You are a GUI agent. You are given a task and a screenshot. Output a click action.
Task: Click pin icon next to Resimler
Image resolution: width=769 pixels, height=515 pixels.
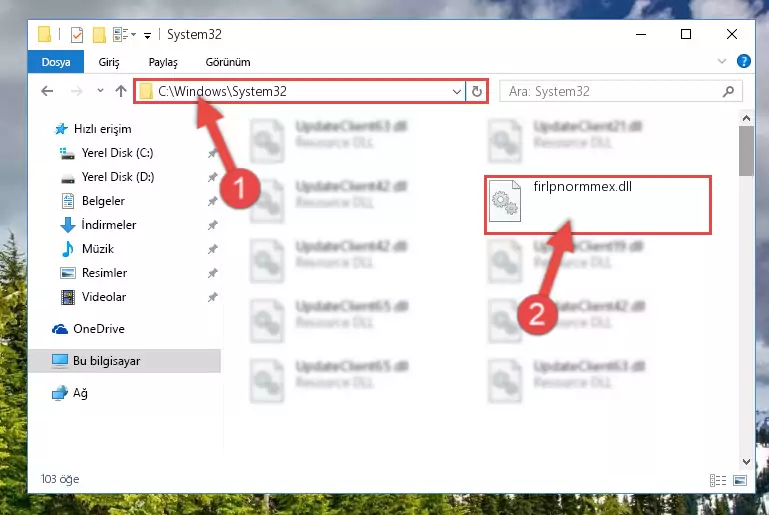[212, 274]
